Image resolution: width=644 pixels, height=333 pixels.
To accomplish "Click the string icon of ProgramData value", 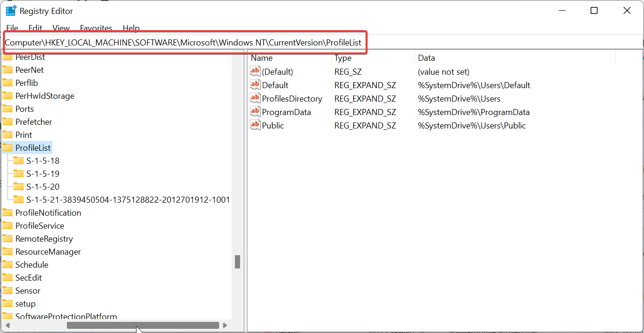I will click(255, 112).
